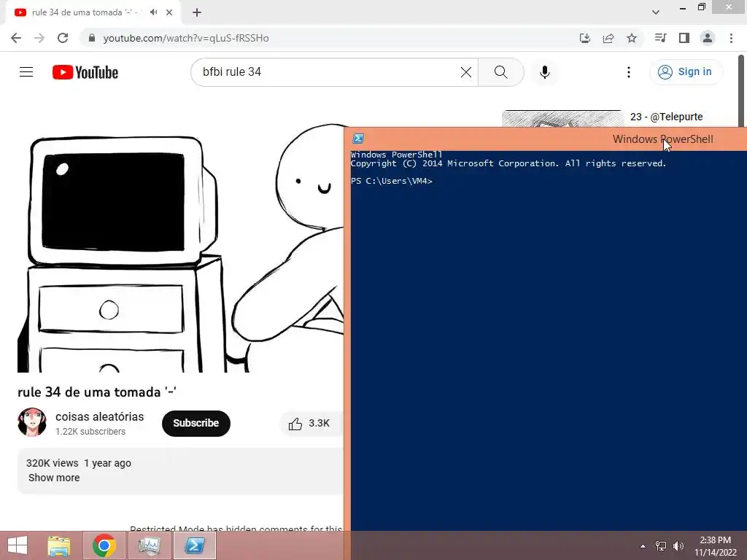The image size is (747, 560).
Task: Open File Explorer from the taskbar
Action: coord(59,545)
